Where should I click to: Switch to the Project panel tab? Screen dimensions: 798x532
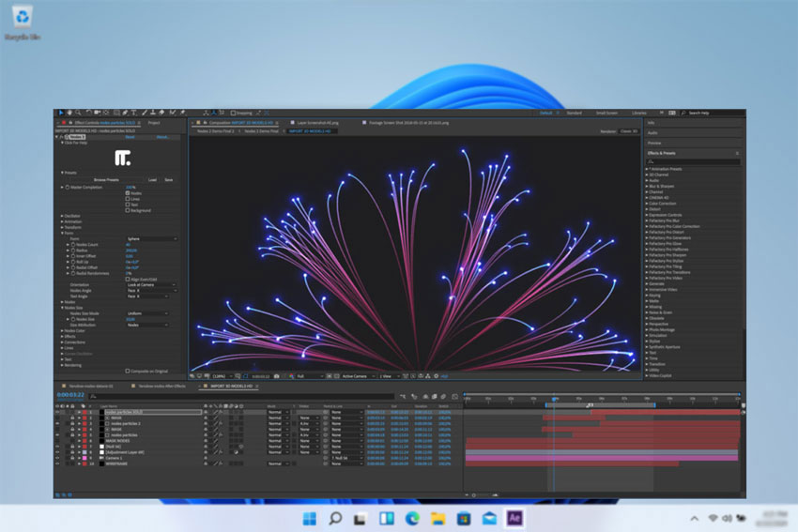pyautogui.click(x=154, y=123)
